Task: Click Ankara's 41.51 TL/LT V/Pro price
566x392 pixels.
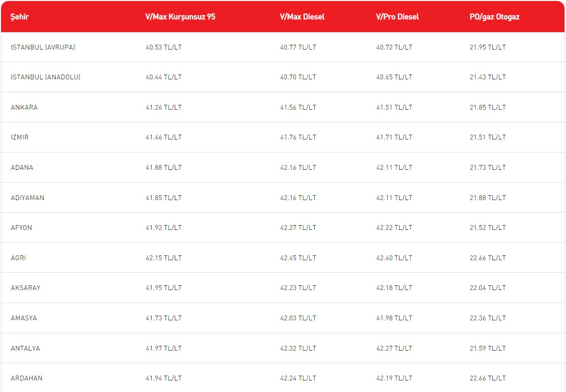Action: tap(394, 107)
